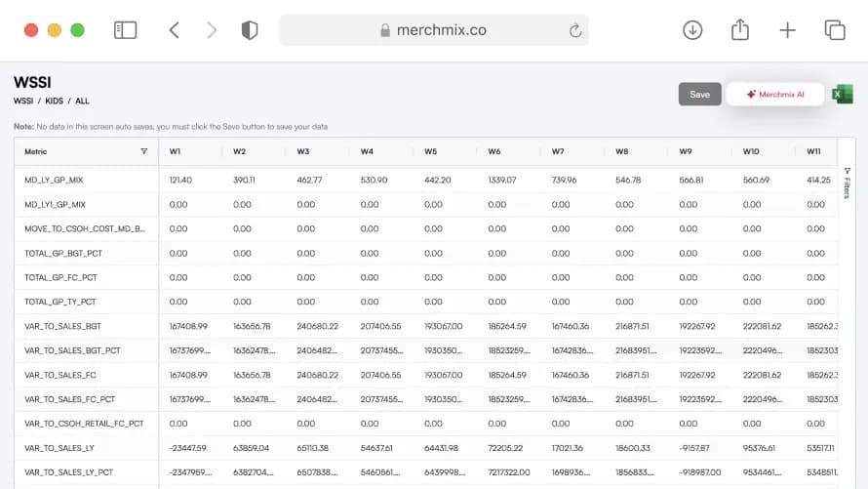Screen dimensions: 868x489
Task: Select the KIDS breadcrumb link
Action: (x=54, y=102)
